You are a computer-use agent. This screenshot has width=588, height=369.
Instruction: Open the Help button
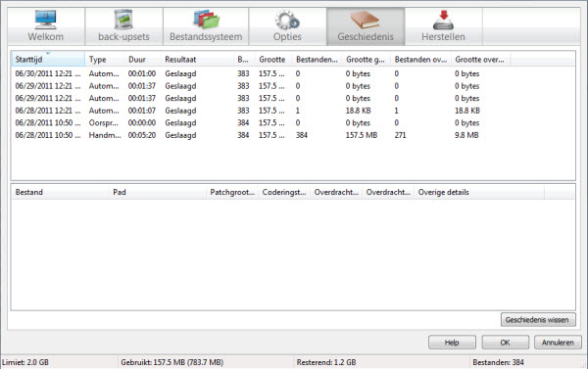[452, 343]
